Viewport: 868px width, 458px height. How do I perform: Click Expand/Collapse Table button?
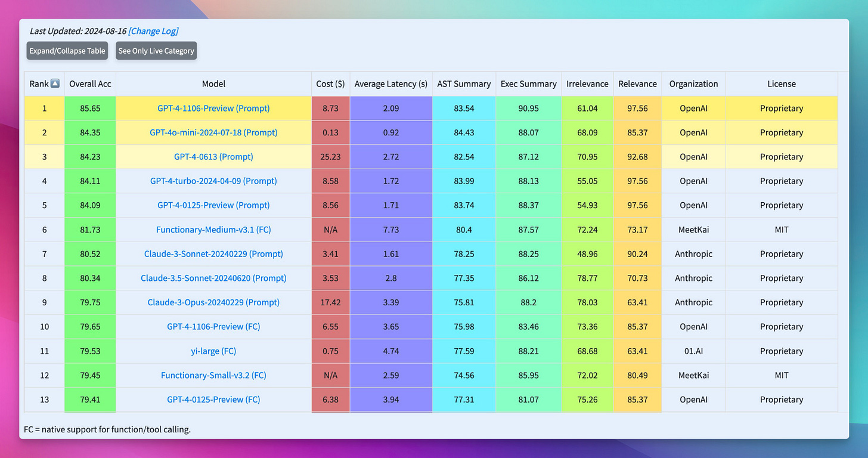click(x=67, y=51)
